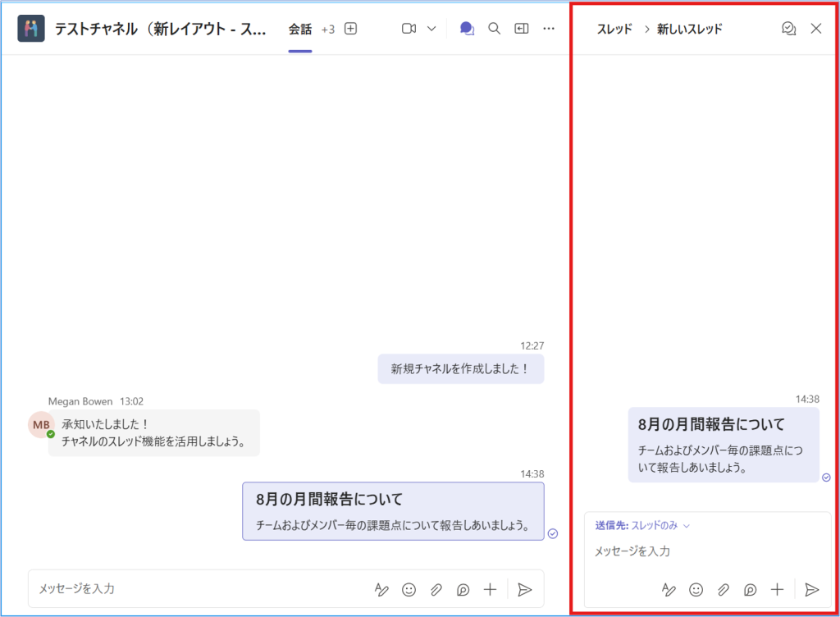This screenshot has height=617, width=840.
Task: Send the channel message with arrow icon
Action: coord(524,590)
